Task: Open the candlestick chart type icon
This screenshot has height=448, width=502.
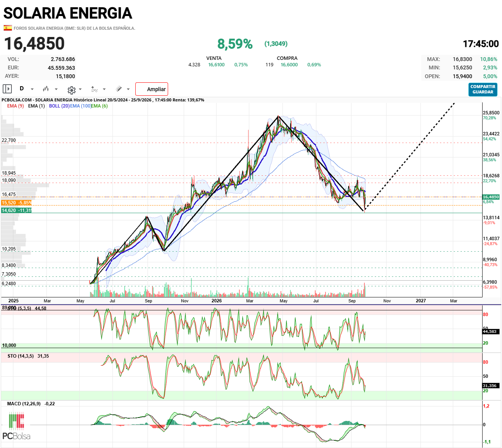Action: [x=46, y=89]
